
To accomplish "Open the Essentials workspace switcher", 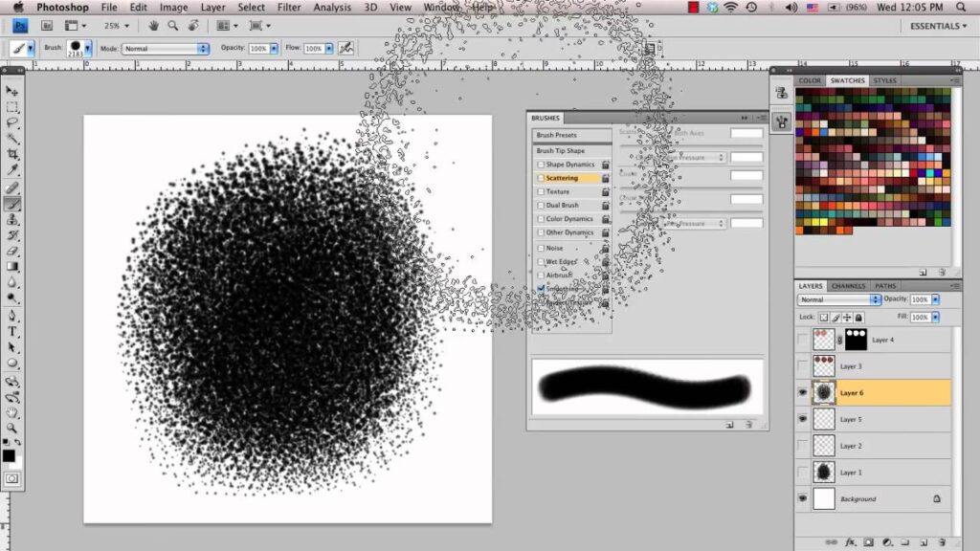I will pos(938,26).
